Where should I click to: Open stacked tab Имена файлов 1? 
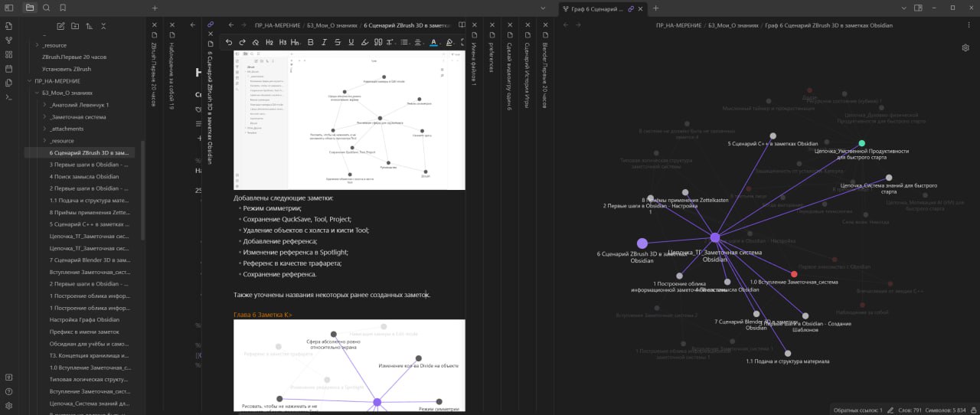tap(474, 64)
